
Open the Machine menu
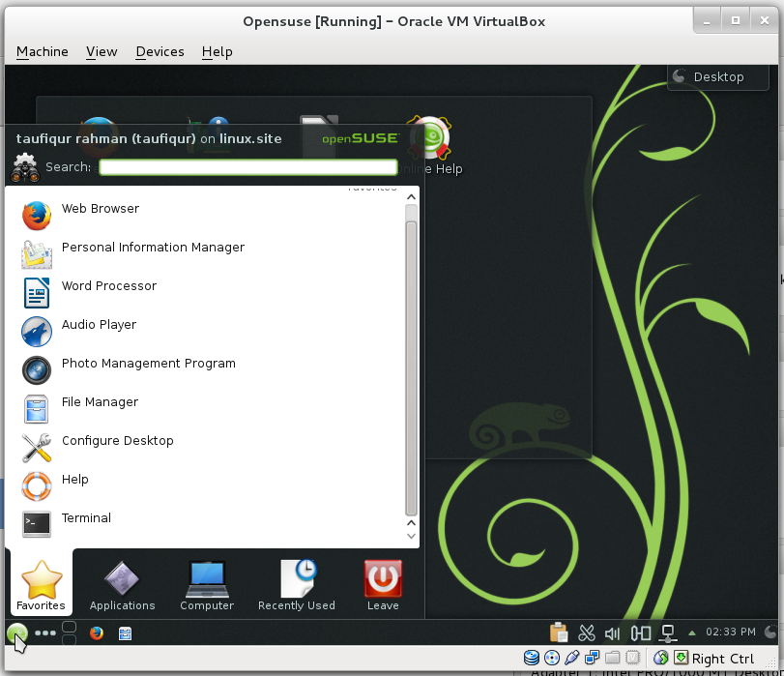click(42, 51)
